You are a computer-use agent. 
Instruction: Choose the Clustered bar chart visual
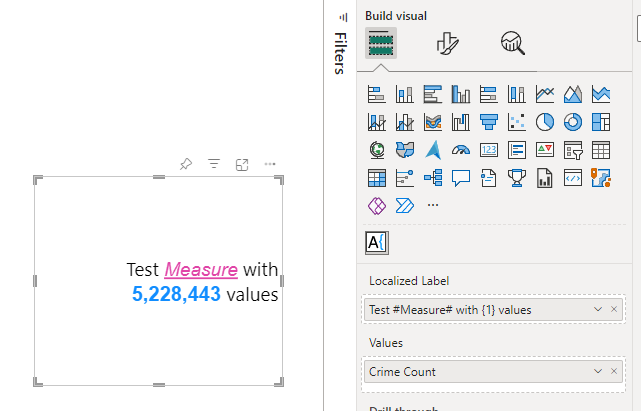coord(433,94)
